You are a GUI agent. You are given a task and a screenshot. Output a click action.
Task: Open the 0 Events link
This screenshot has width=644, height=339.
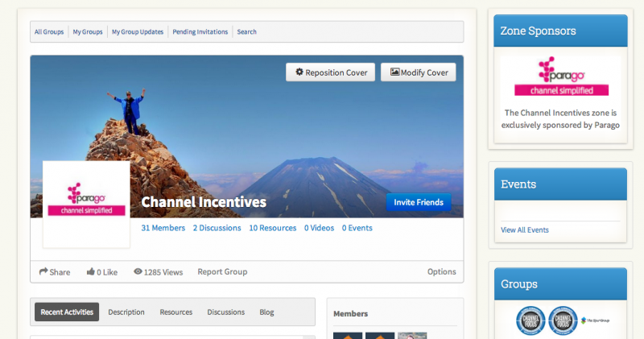[357, 228]
